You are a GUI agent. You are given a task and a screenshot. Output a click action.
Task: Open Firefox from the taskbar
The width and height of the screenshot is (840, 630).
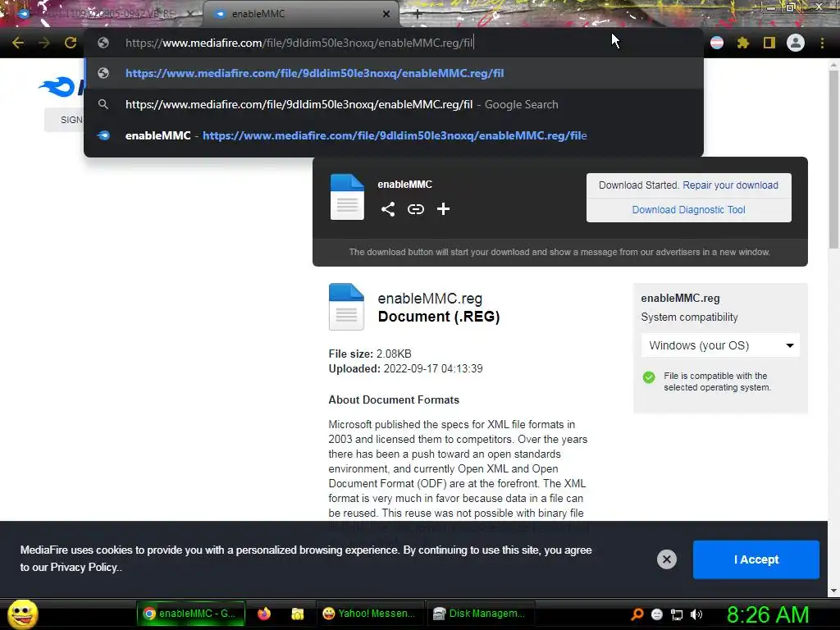(264, 614)
